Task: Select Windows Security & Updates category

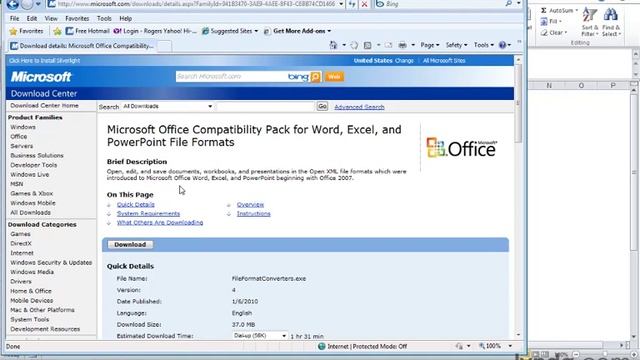Action: [51, 262]
